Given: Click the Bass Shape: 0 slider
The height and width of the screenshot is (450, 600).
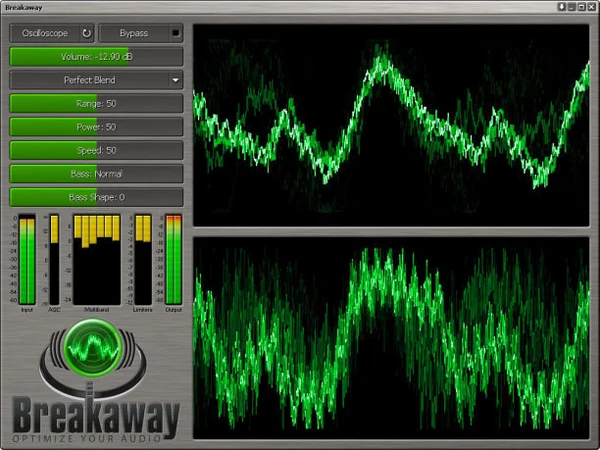Looking at the screenshot, I should pyautogui.click(x=96, y=197).
